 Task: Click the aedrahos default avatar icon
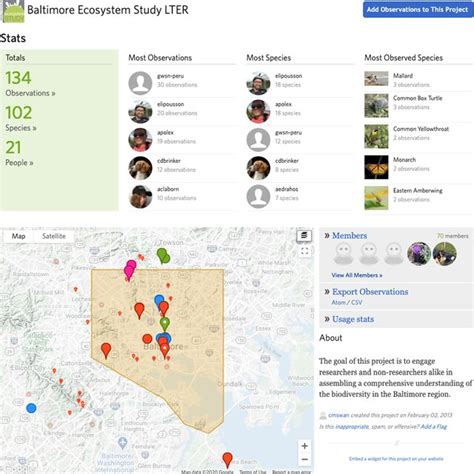[x=258, y=197]
